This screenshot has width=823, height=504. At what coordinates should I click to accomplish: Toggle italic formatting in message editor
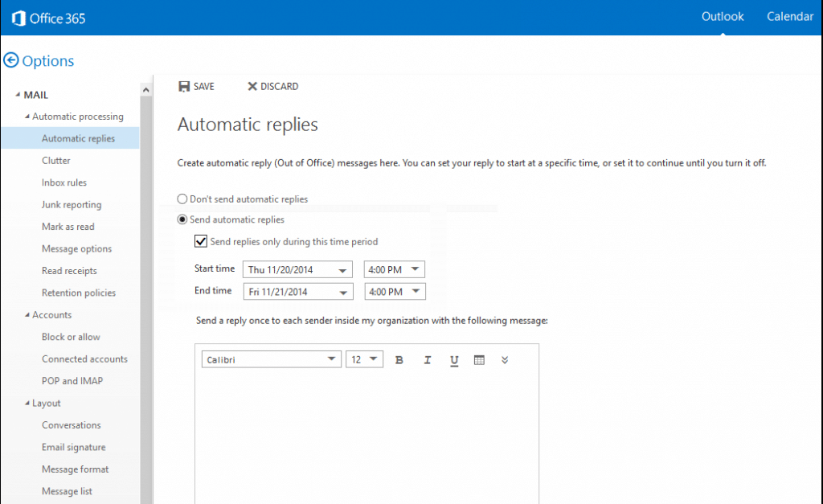click(x=428, y=360)
